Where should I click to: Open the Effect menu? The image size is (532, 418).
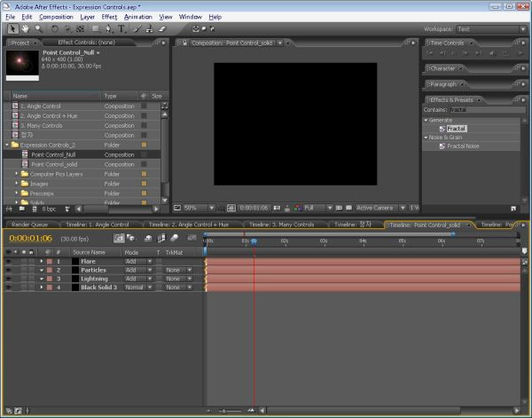click(x=109, y=17)
